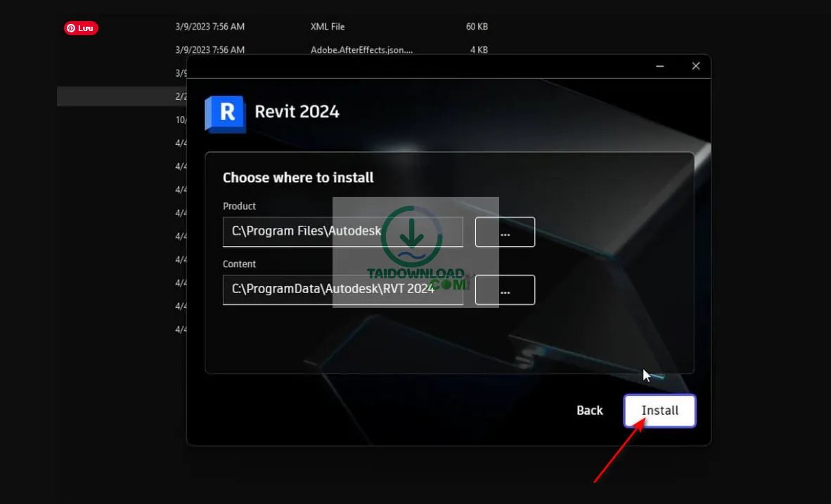The height and width of the screenshot is (504, 831).
Task: Go back with the Back button
Action: click(x=589, y=410)
